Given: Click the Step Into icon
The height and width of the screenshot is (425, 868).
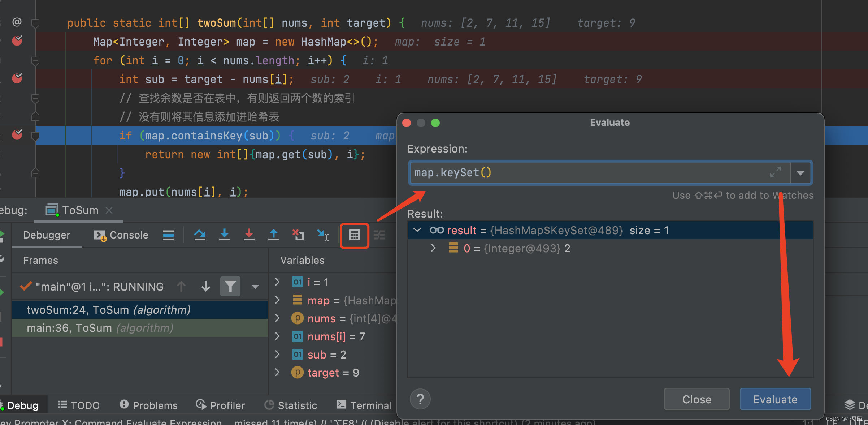Looking at the screenshot, I should (x=224, y=235).
